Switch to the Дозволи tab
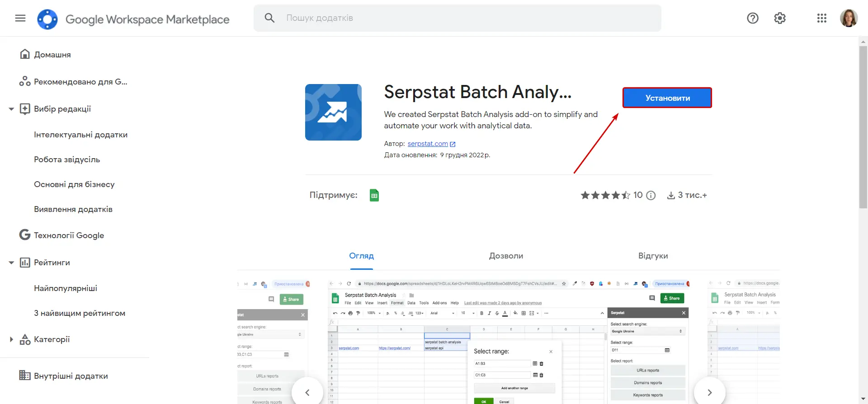The width and height of the screenshot is (868, 404). coord(506,256)
